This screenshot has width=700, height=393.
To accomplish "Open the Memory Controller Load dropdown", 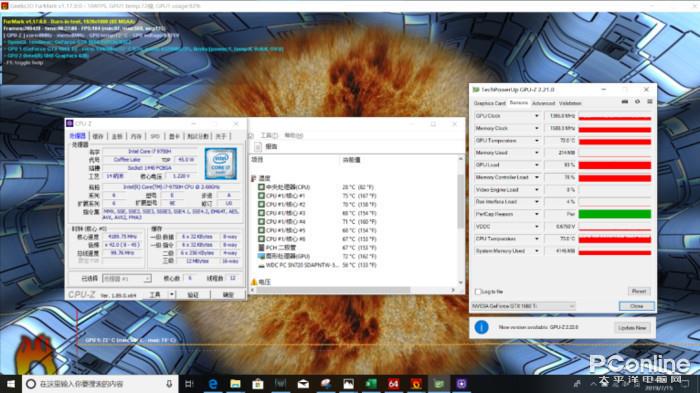I will pyautogui.click(x=537, y=177).
